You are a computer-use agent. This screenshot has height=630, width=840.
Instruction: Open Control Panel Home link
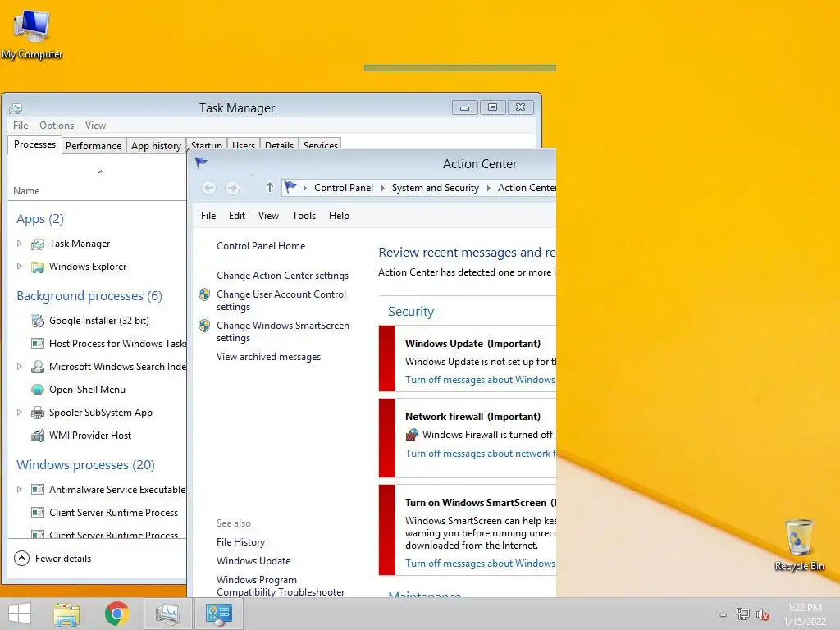coord(261,246)
